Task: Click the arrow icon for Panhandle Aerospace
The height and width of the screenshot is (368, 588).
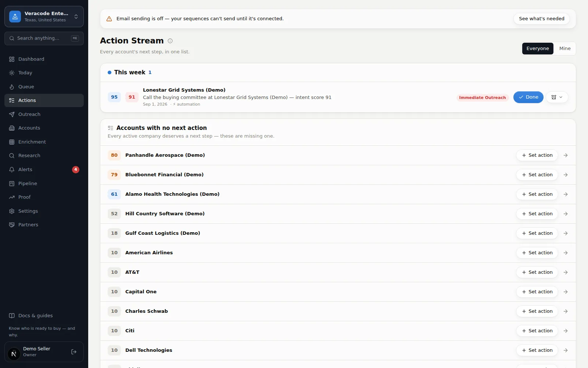Action: tap(566, 155)
